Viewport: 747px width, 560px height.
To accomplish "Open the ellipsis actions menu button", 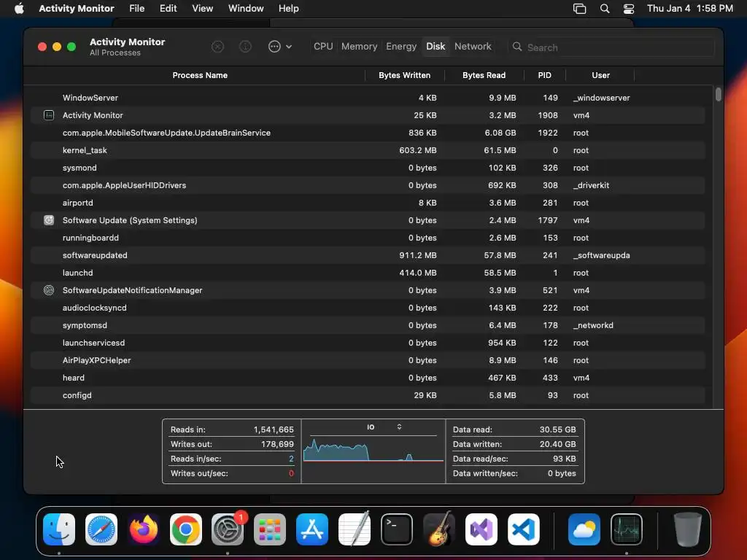I will [274, 47].
